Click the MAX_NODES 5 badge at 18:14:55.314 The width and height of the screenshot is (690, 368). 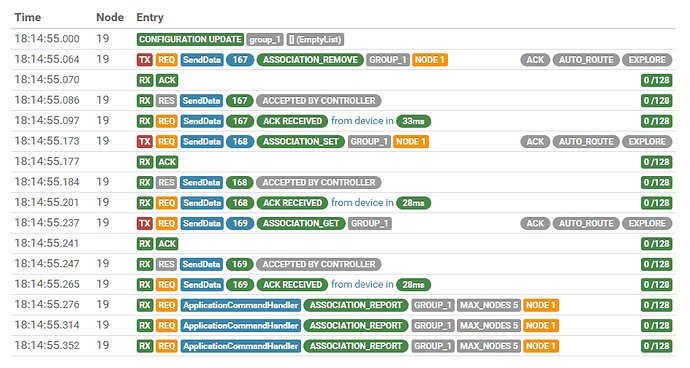coord(489,326)
